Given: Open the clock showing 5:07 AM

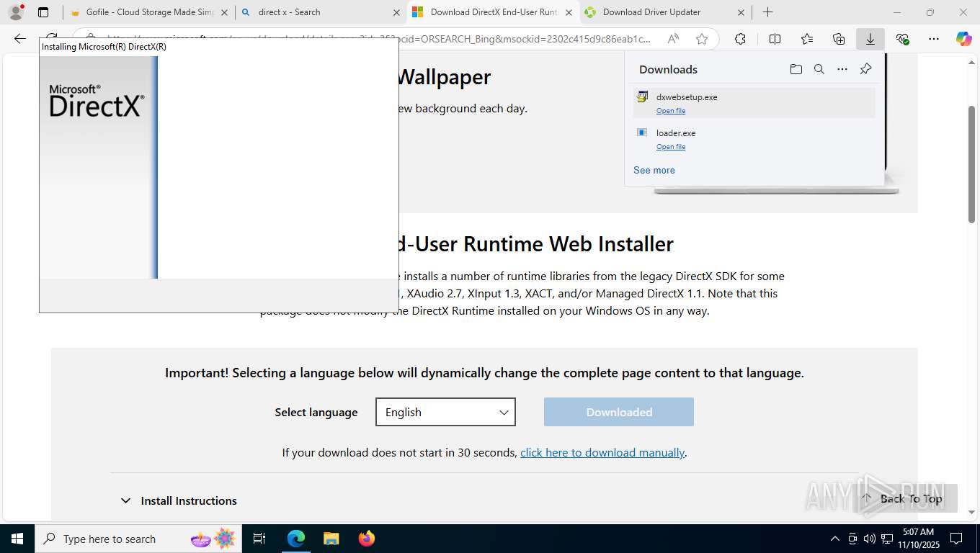Looking at the screenshot, I should pyautogui.click(x=918, y=539).
